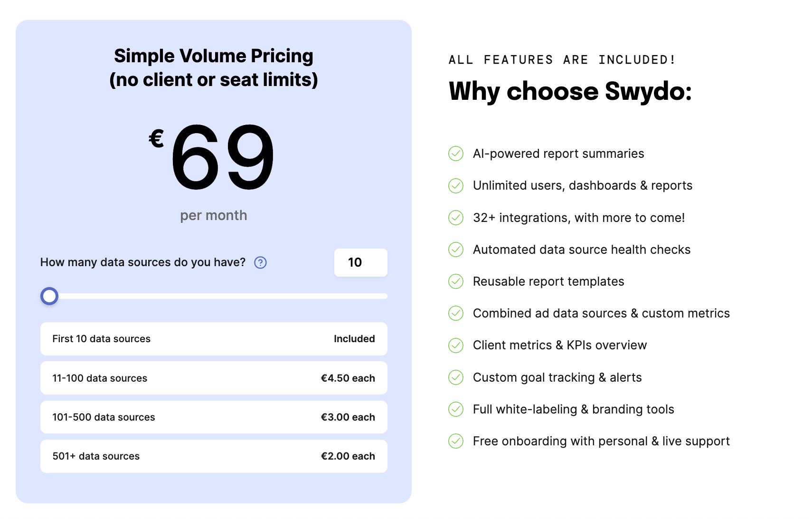Click the checkmark beside Custom goal tracking & alerts
The image size is (812, 519).
click(x=456, y=377)
